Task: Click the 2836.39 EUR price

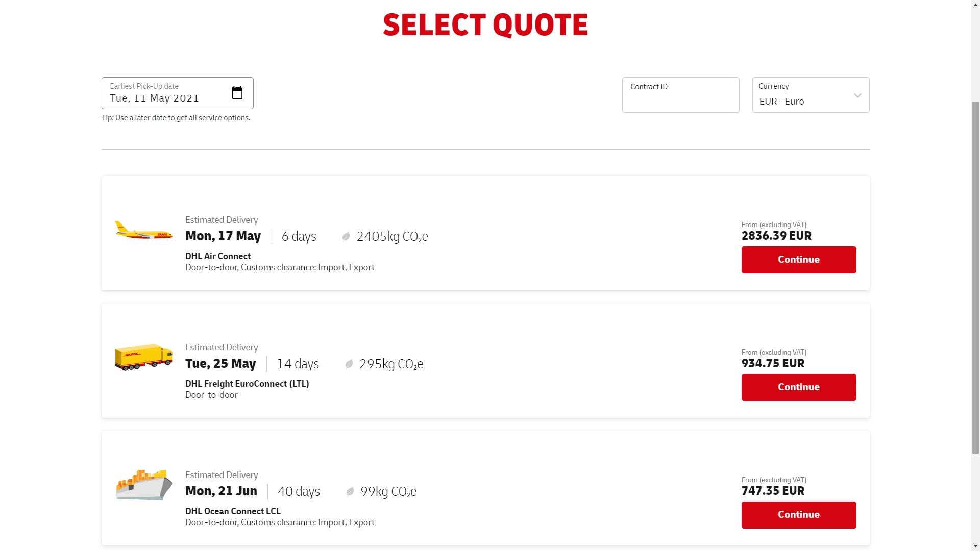Action: pos(776,236)
